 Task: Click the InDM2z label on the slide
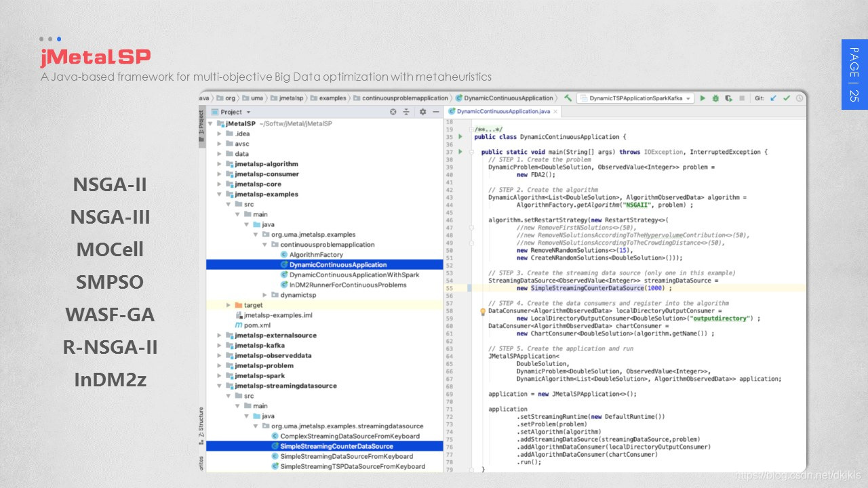111,380
